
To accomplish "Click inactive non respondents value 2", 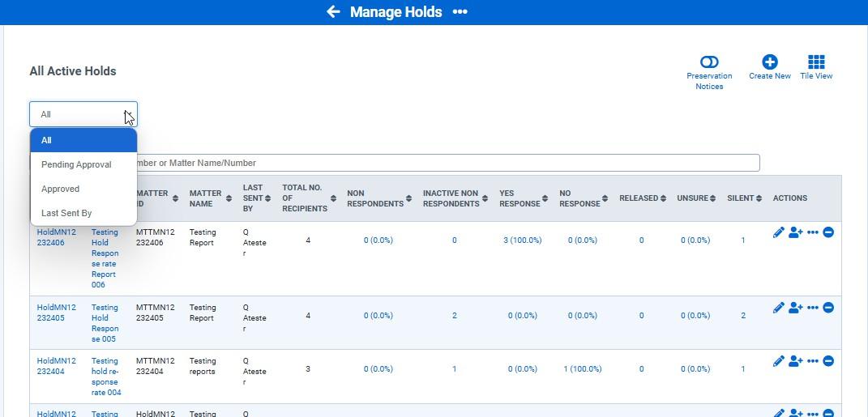I will [455, 316].
